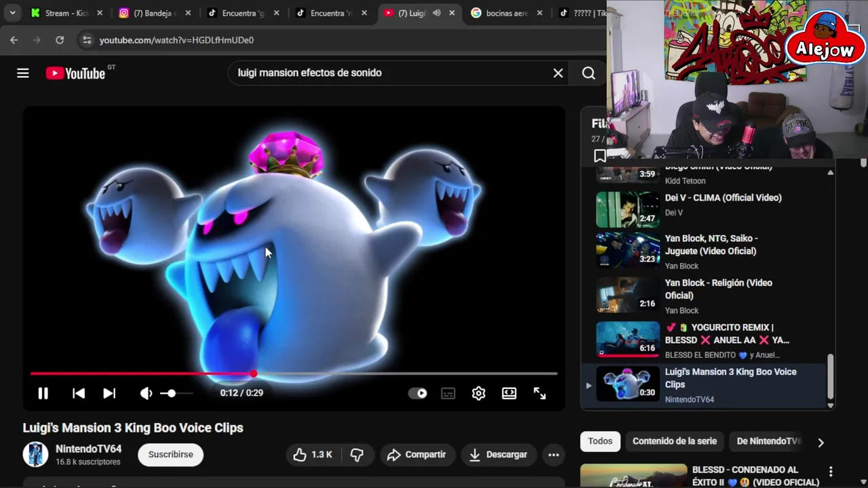Select the Contenido de la serie chip

tap(675, 441)
